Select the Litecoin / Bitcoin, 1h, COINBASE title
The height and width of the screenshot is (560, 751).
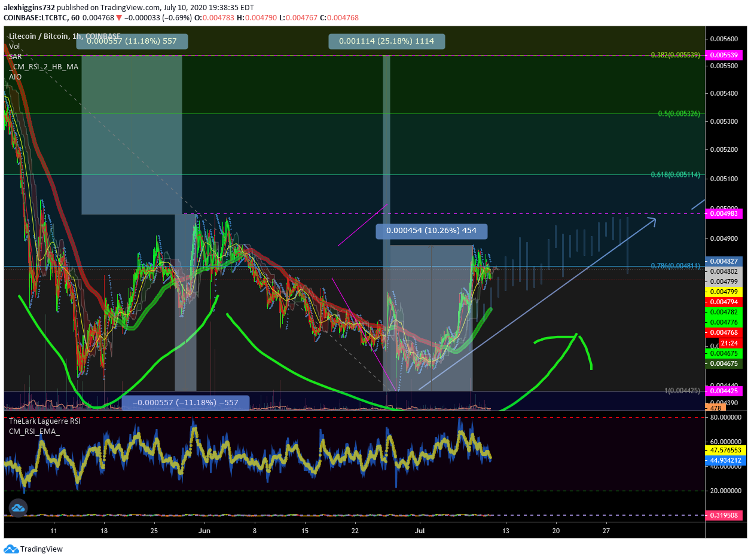coord(65,36)
